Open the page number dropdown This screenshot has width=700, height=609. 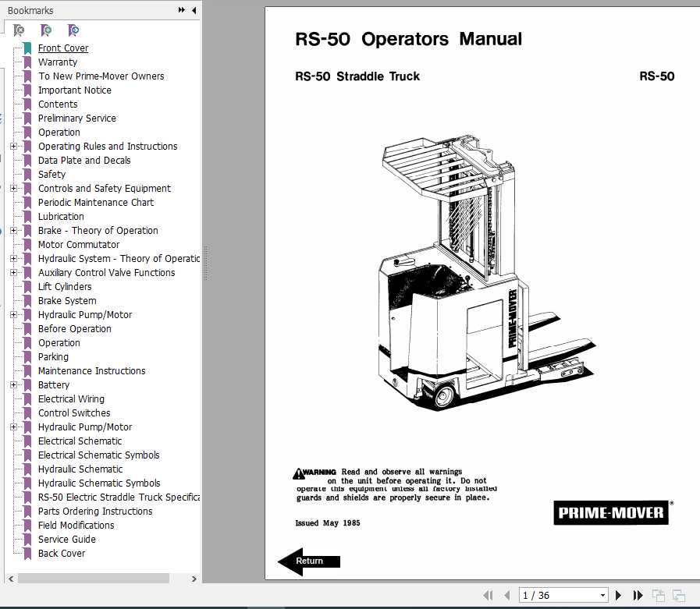pyautogui.click(x=602, y=594)
